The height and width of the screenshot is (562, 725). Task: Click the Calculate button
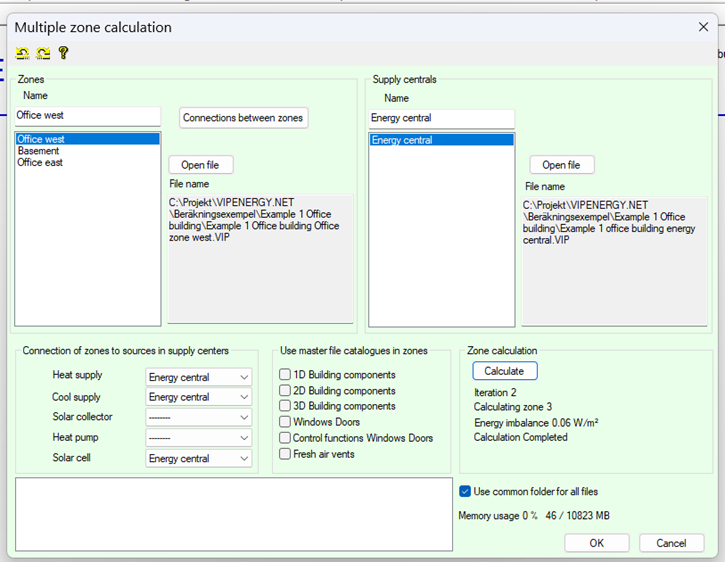(x=504, y=371)
